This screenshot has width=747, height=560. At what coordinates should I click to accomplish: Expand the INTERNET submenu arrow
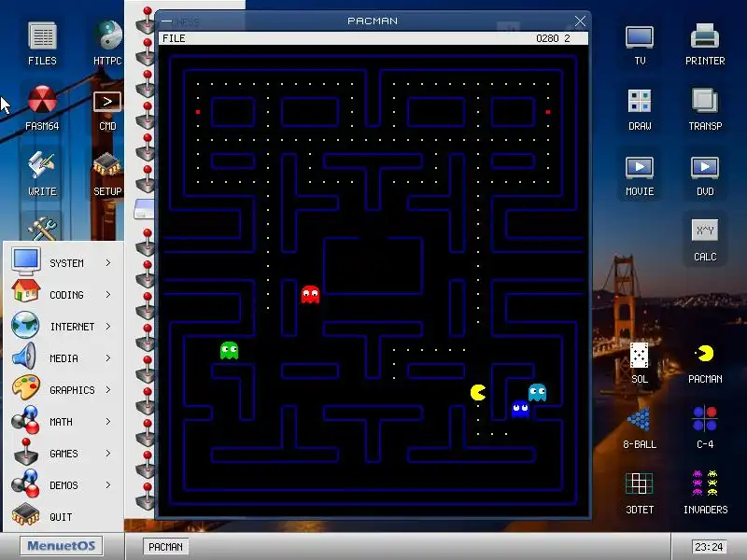tap(108, 327)
